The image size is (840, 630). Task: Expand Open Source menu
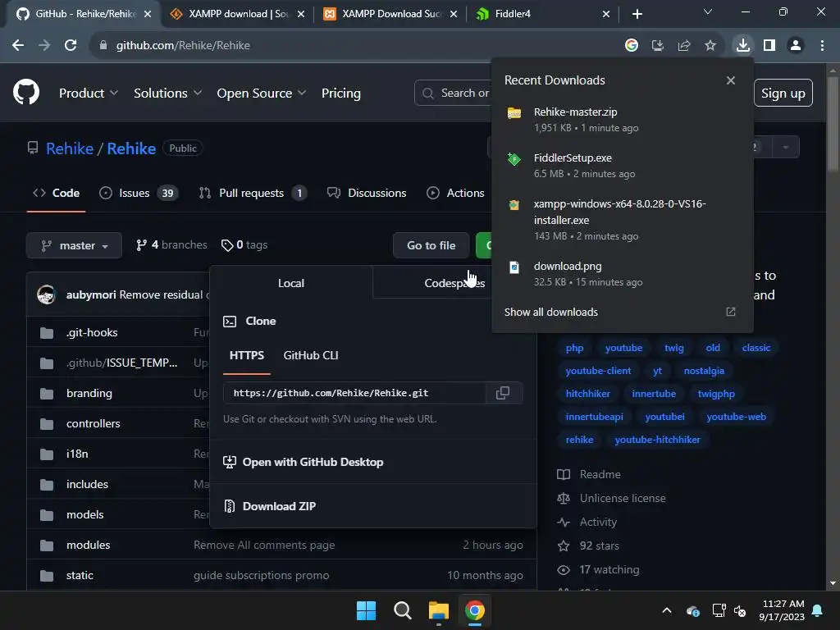[x=262, y=94]
